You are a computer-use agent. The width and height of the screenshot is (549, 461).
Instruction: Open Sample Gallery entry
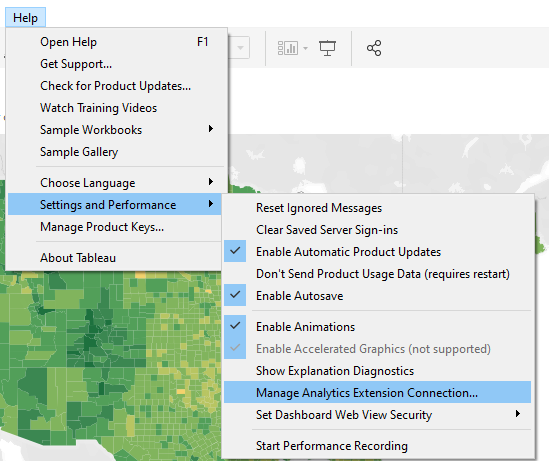(114, 152)
